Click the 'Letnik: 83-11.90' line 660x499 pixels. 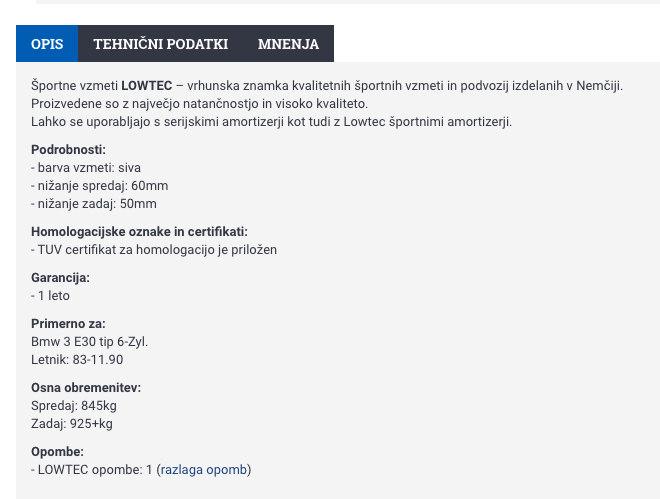click(x=77, y=360)
